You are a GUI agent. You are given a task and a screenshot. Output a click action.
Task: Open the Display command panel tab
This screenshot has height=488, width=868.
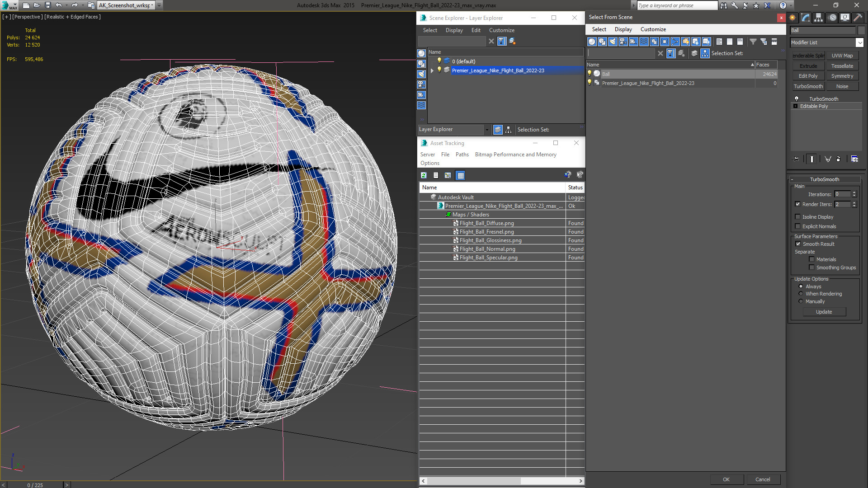coord(844,18)
